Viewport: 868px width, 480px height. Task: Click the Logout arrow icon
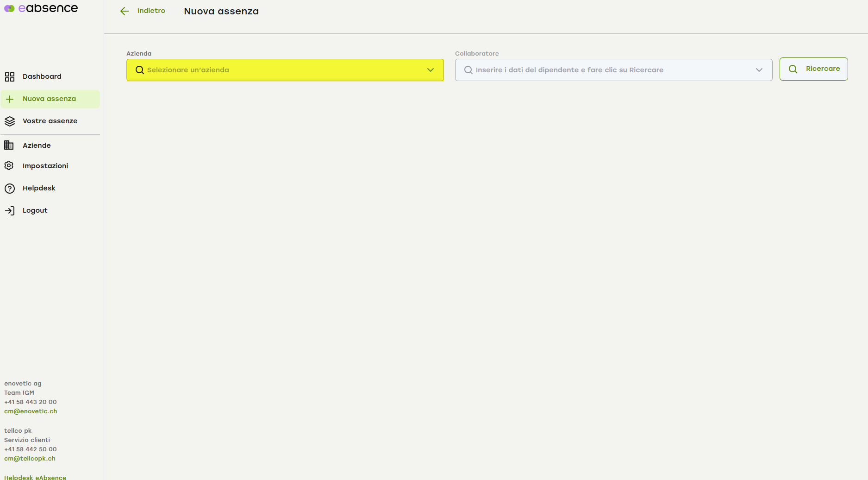click(9, 211)
